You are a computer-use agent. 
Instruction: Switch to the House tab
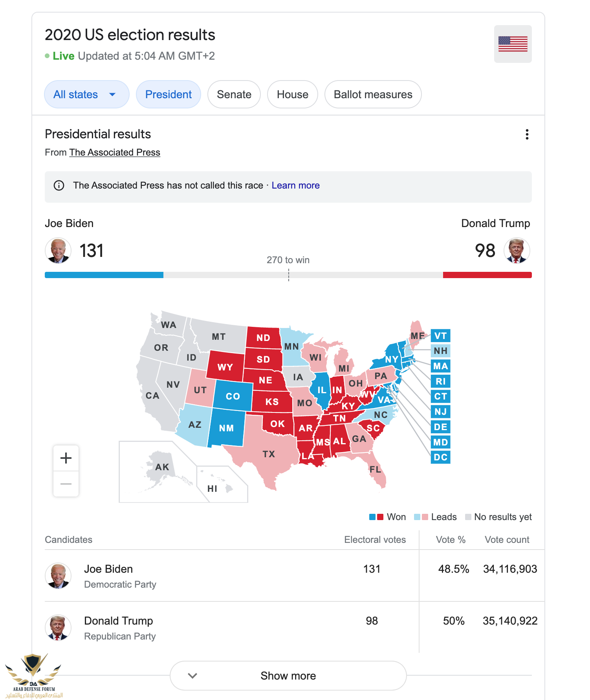click(292, 94)
